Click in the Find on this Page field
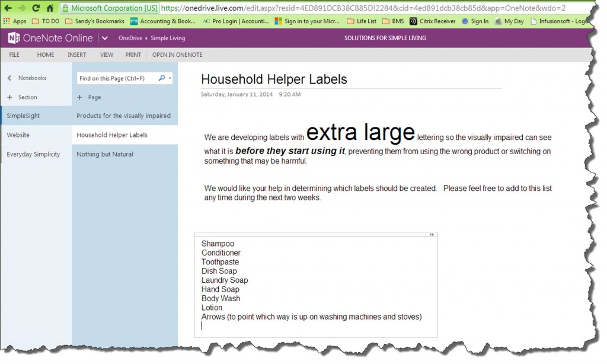 click(116, 78)
